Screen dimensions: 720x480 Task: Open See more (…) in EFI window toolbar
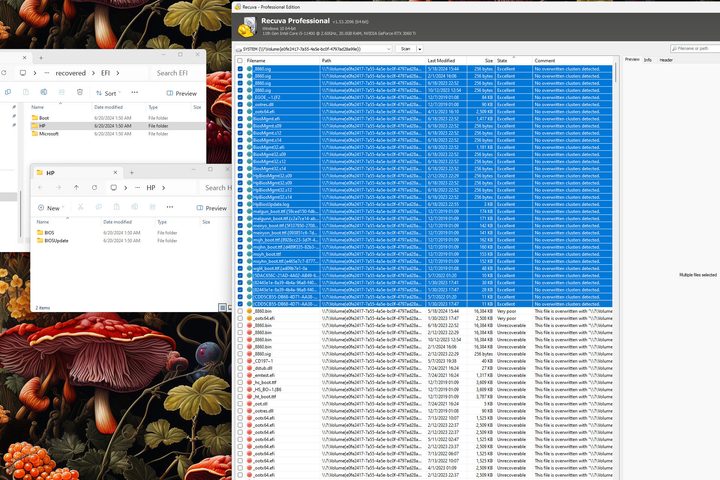(135, 92)
